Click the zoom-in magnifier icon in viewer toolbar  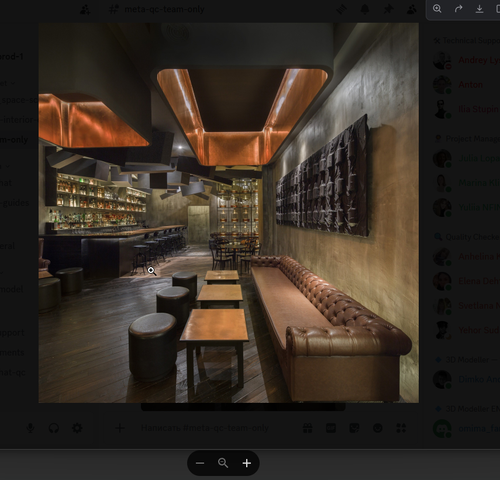point(437,9)
